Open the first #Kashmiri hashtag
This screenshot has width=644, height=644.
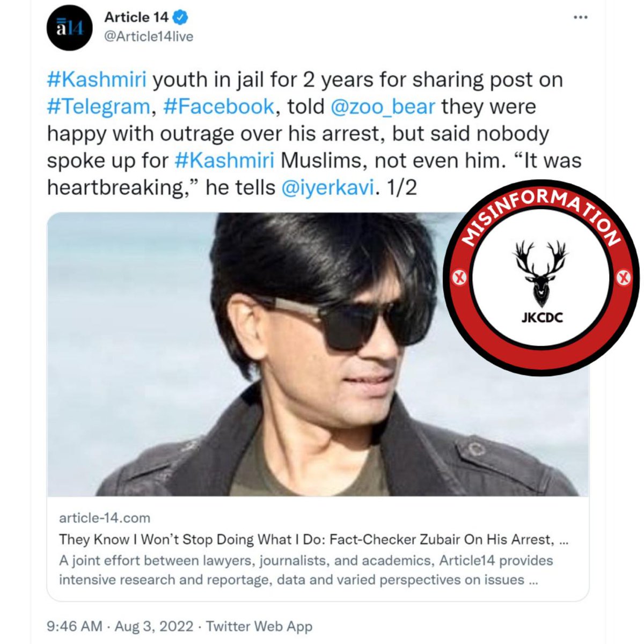pos(97,80)
